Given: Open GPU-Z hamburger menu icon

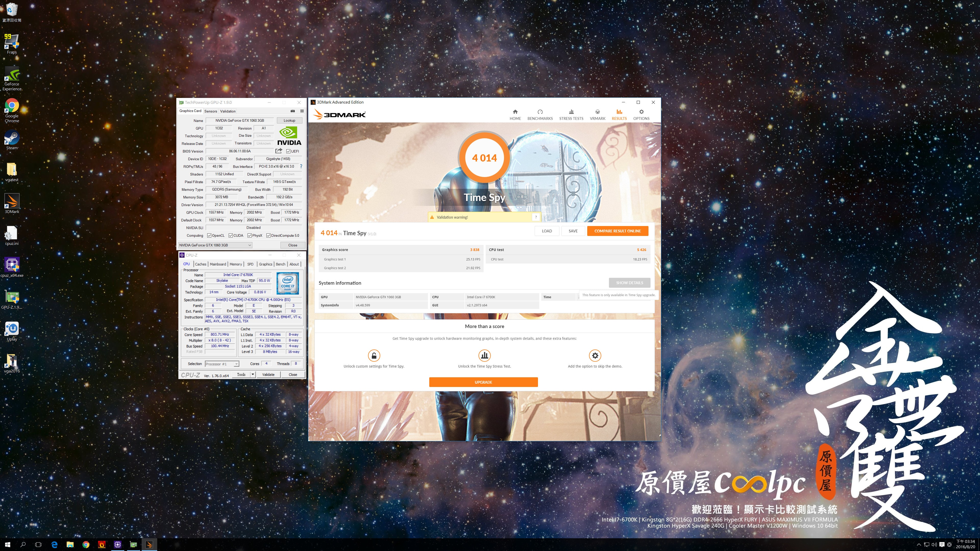Looking at the screenshot, I should [x=302, y=111].
